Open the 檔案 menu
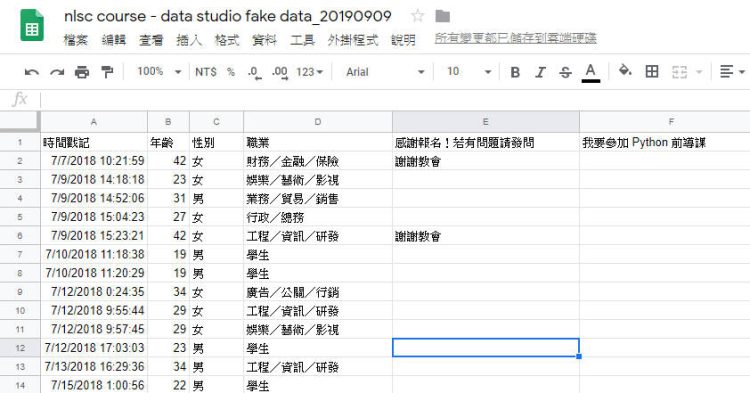750x393 pixels. [x=76, y=40]
